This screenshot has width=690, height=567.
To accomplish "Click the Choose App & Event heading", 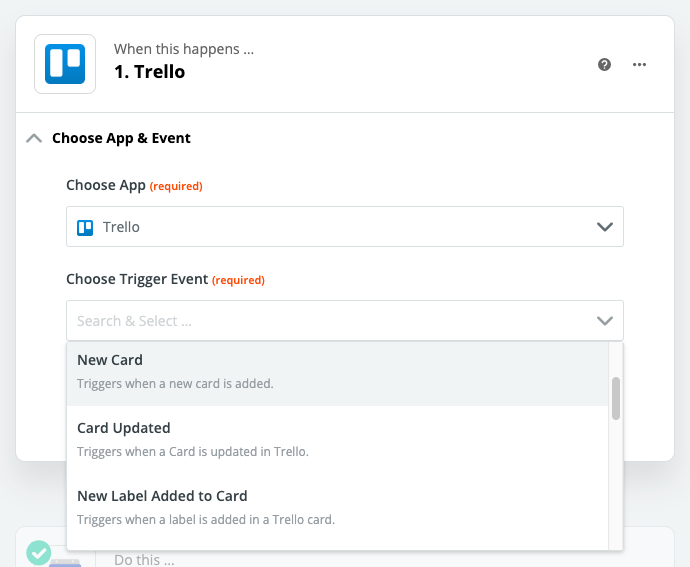I will pos(121,138).
